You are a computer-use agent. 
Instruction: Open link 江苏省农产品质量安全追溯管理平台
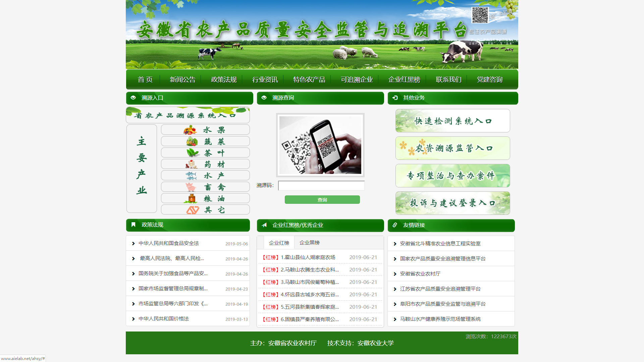pyautogui.click(x=440, y=289)
